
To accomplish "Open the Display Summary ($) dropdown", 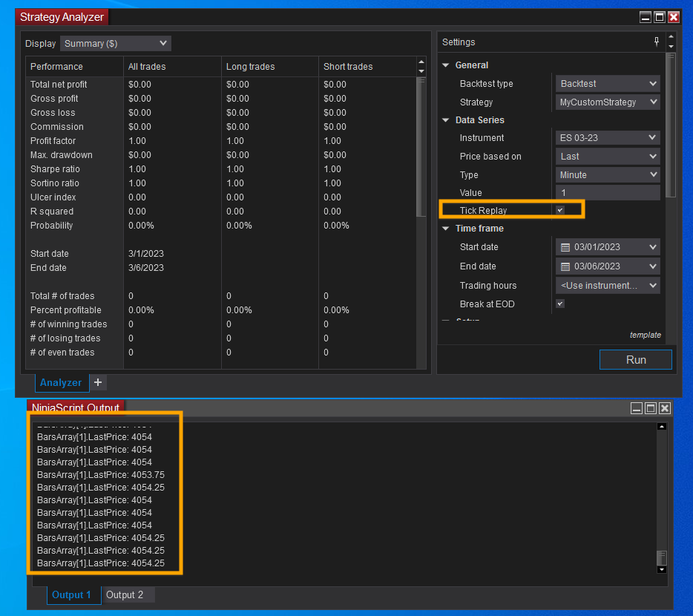I will [115, 44].
